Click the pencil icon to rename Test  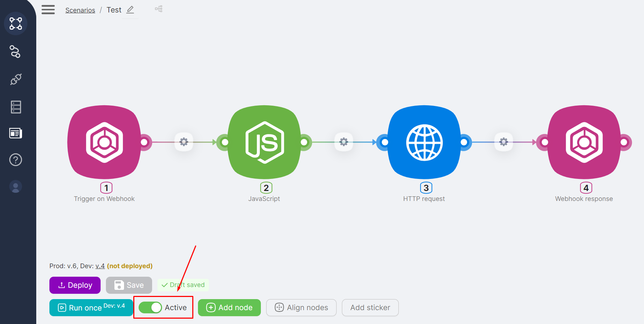130,10
